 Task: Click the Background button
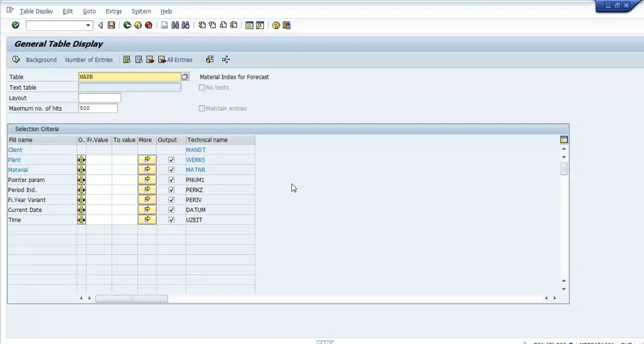(x=41, y=60)
